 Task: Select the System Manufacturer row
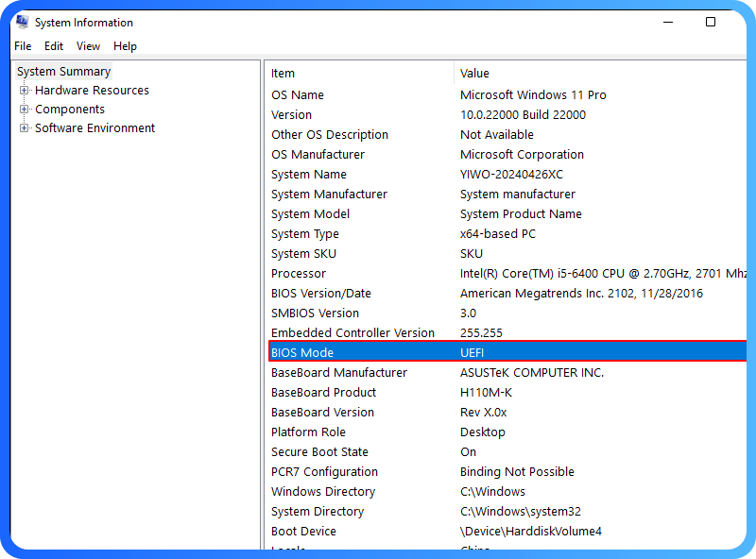[x=507, y=194]
